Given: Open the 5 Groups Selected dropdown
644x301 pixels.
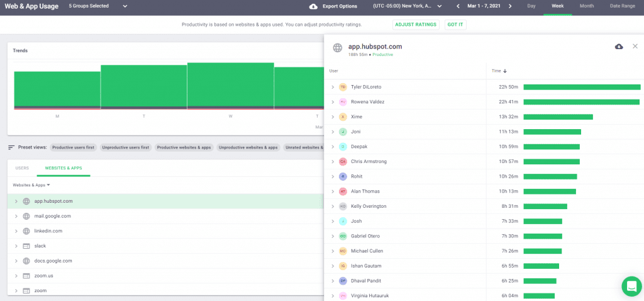Looking at the screenshot, I should (x=98, y=6).
